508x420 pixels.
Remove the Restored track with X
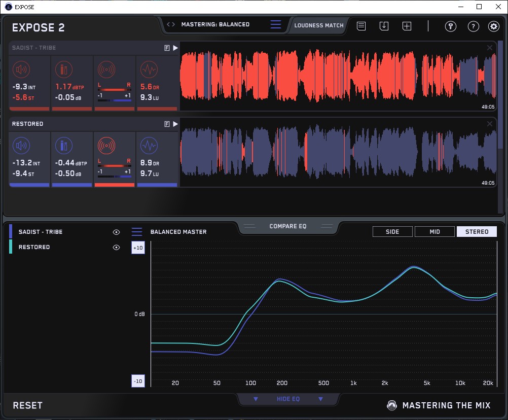pos(490,124)
